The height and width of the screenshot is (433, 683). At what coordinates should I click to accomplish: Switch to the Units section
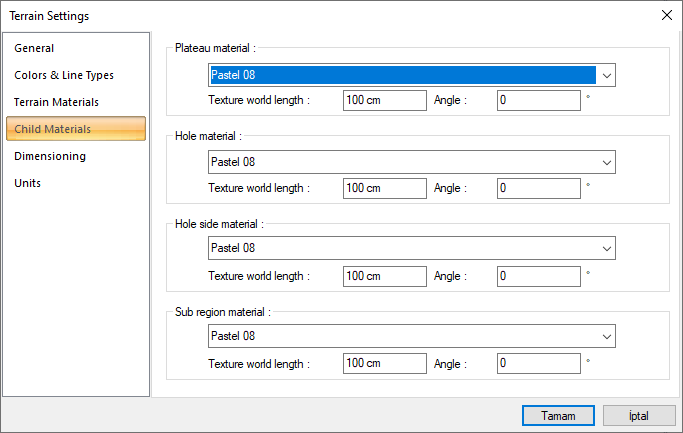click(x=27, y=183)
